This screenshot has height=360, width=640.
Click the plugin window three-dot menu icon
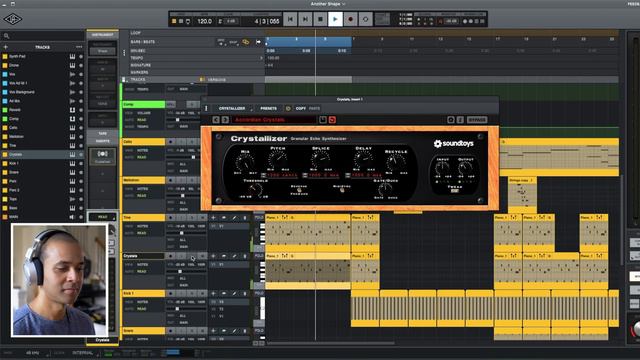pos(206,109)
